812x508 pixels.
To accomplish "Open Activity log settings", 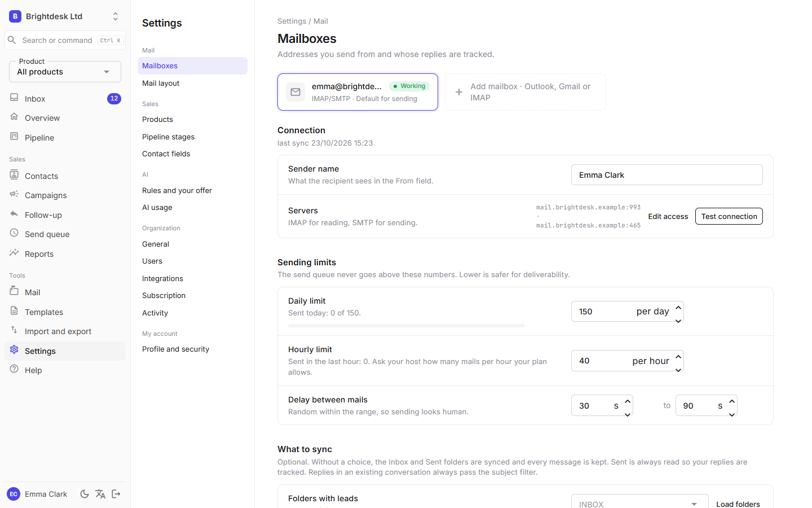I will tap(192, 313).
